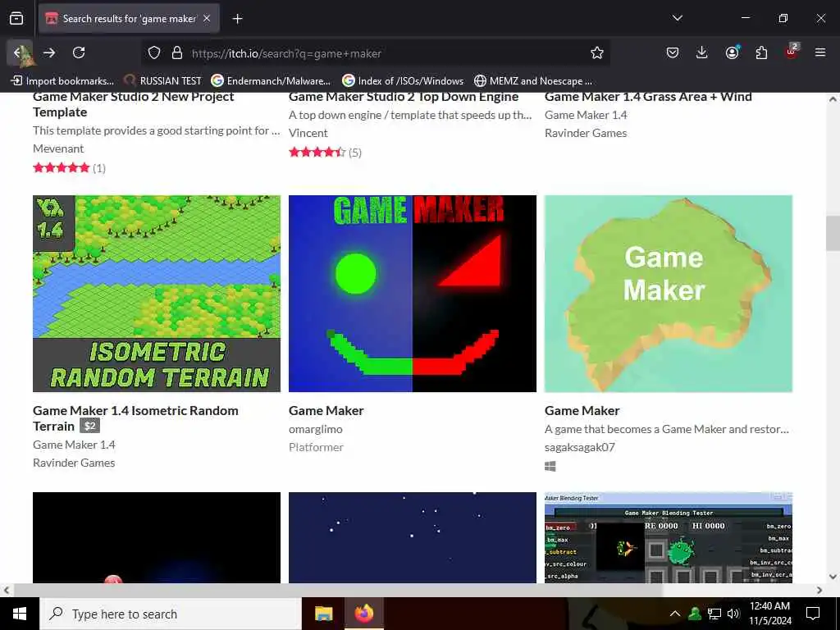Click the Windows platform icon under sagaksagak07
840x630 pixels.
tap(550, 467)
